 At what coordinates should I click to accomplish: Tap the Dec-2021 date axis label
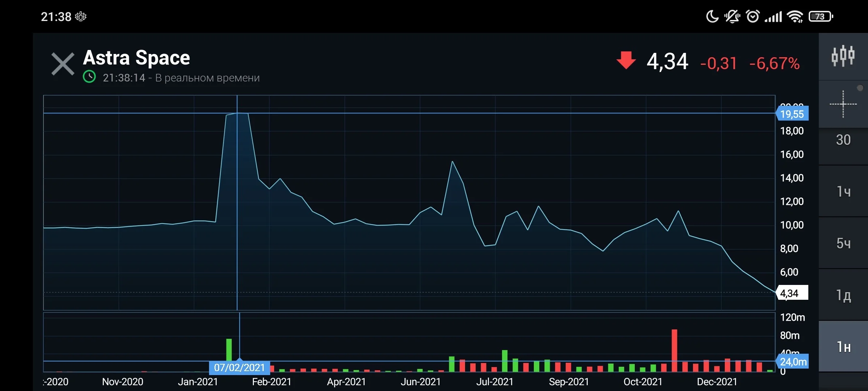(x=717, y=382)
